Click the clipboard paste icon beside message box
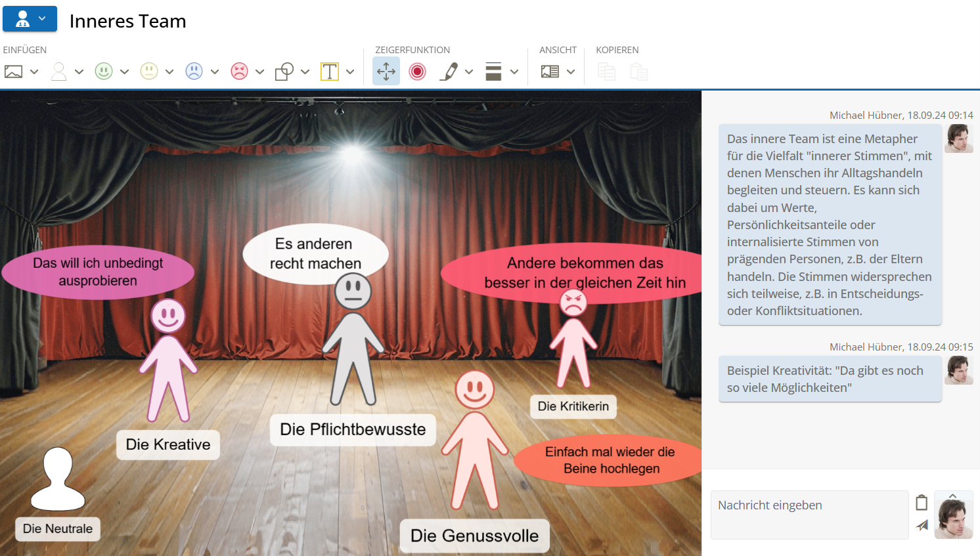Viewport: 980px width, 556px height. 922,503
